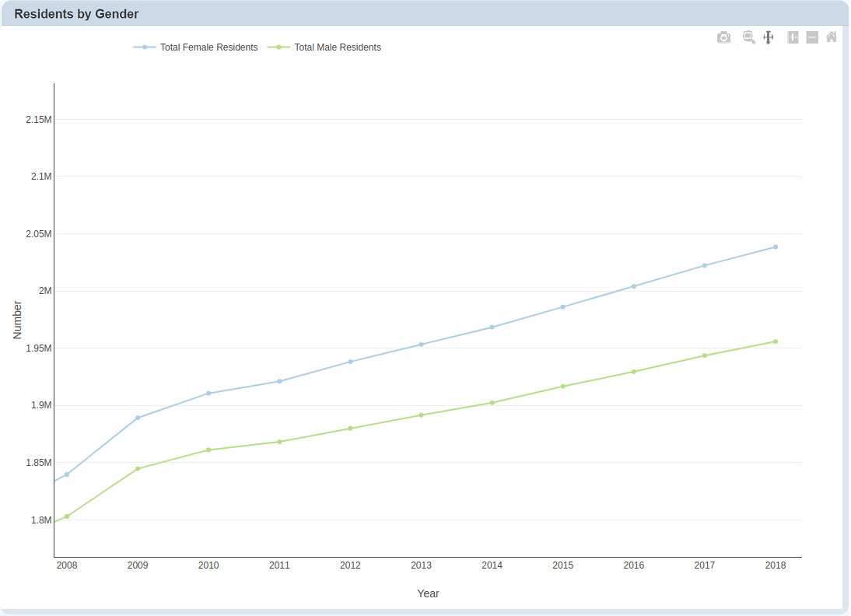Click the Residents by Gender panel title

pyautogui.click(x=76, y=14)
